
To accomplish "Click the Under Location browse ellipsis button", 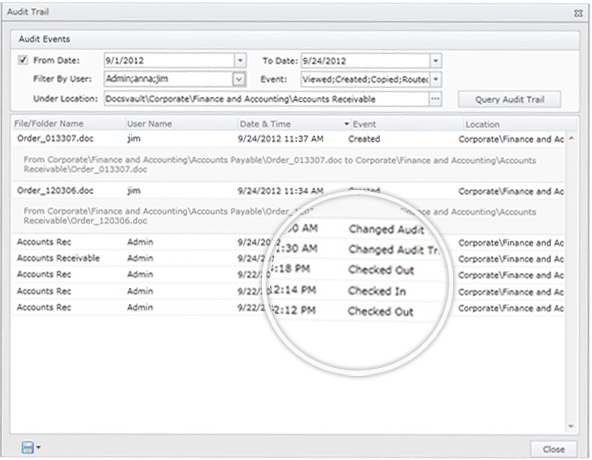I will tap(435, 99).
